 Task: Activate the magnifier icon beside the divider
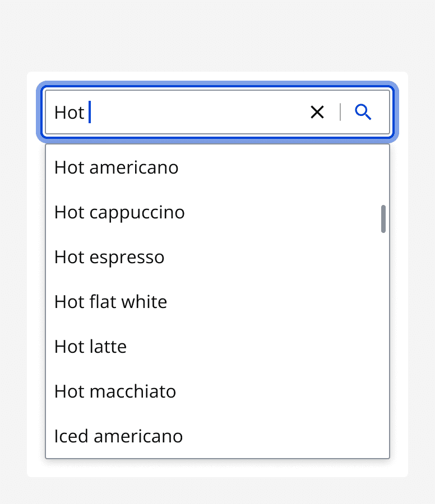point(363,112)
